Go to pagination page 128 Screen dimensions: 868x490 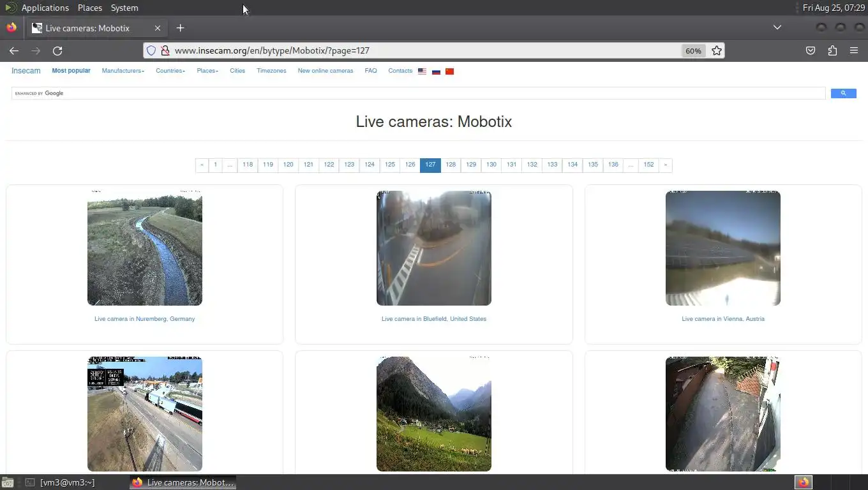click(451, 165)
